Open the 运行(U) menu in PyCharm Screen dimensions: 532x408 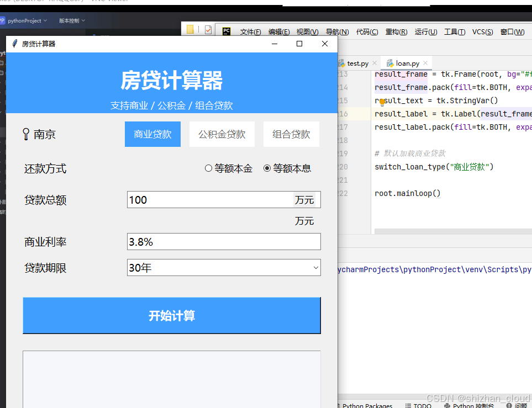pos(426,32)
